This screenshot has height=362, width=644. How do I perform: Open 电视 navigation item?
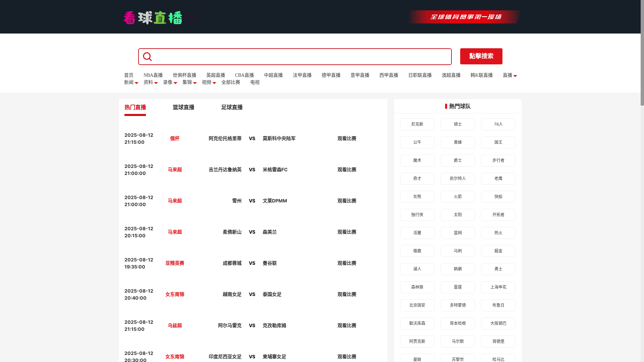coord(255,82)
